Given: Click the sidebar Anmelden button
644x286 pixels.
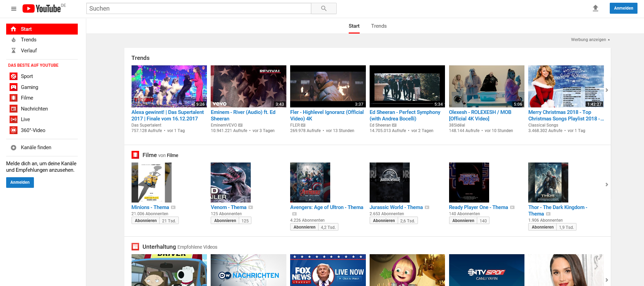Looking at the screenshot, I should coord(20,182).
